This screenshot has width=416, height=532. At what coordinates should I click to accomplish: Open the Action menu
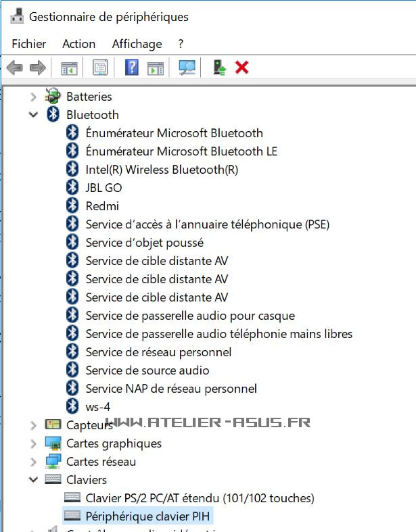pos(78,44)
